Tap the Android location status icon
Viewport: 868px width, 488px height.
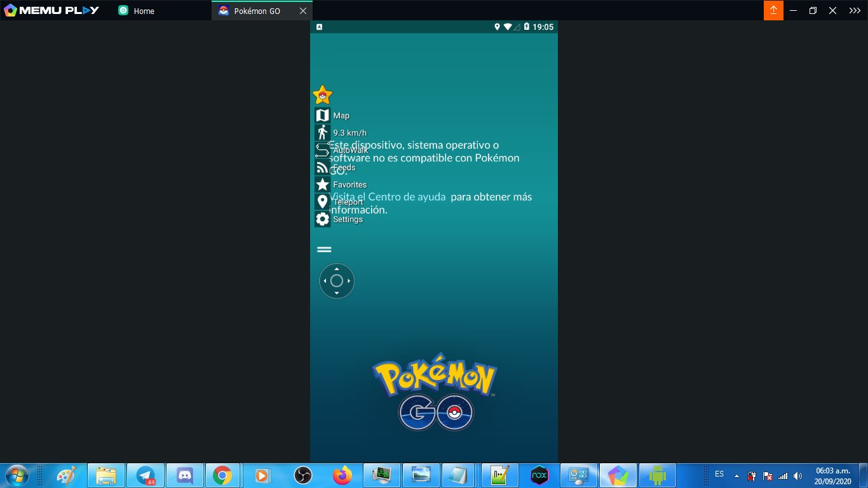[x=497, y=27]
